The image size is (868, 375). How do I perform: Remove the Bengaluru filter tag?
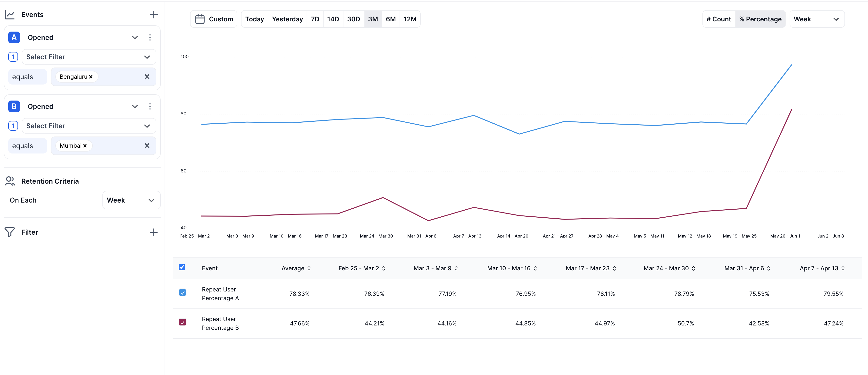pyautogui.click(x=91, y=77)
